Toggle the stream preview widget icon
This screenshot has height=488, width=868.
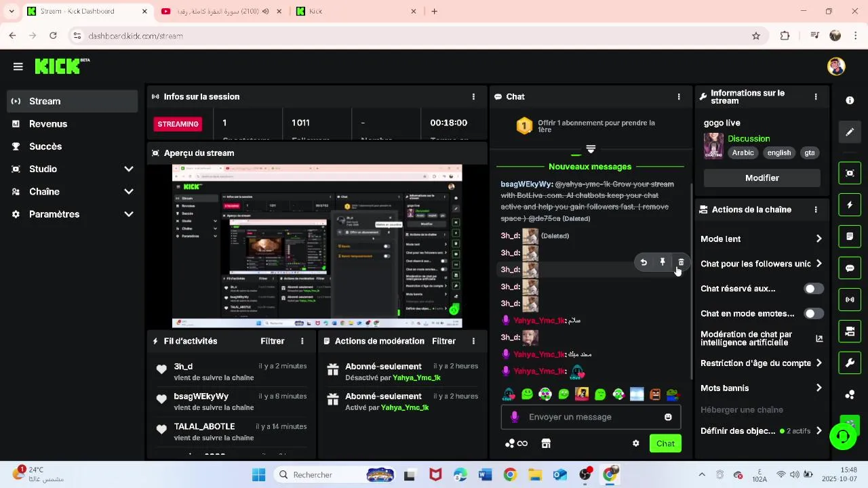coord(850,173)
